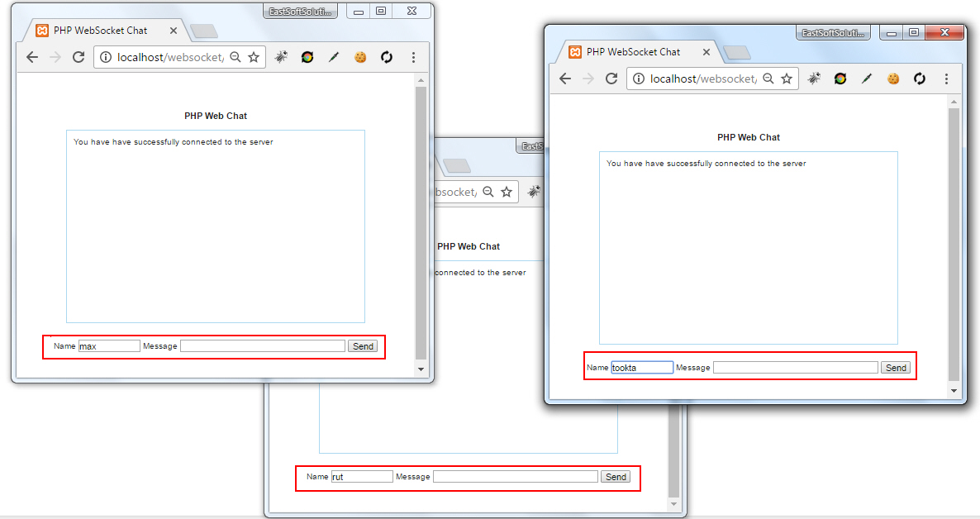Toggle the bookmark star for localhost/websocket

(254, 56)
